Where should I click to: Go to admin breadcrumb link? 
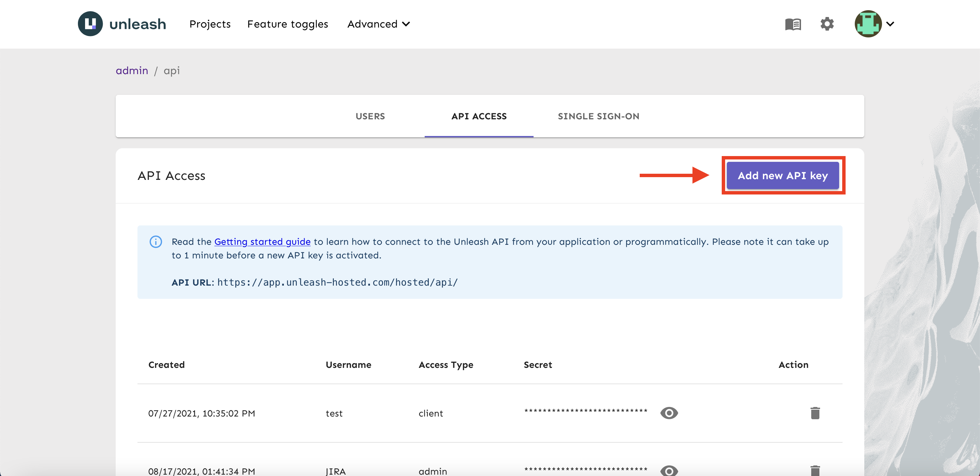pos(132,71)
